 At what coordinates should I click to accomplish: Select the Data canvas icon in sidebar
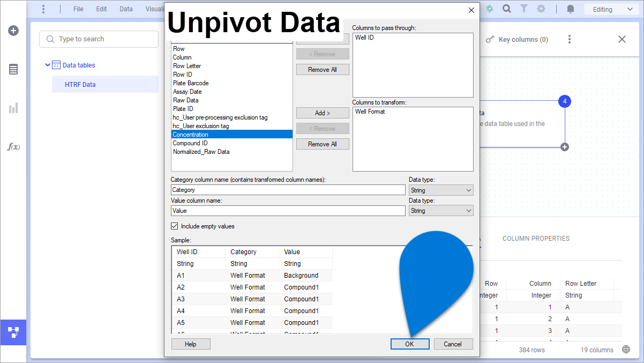pos(13,332)
